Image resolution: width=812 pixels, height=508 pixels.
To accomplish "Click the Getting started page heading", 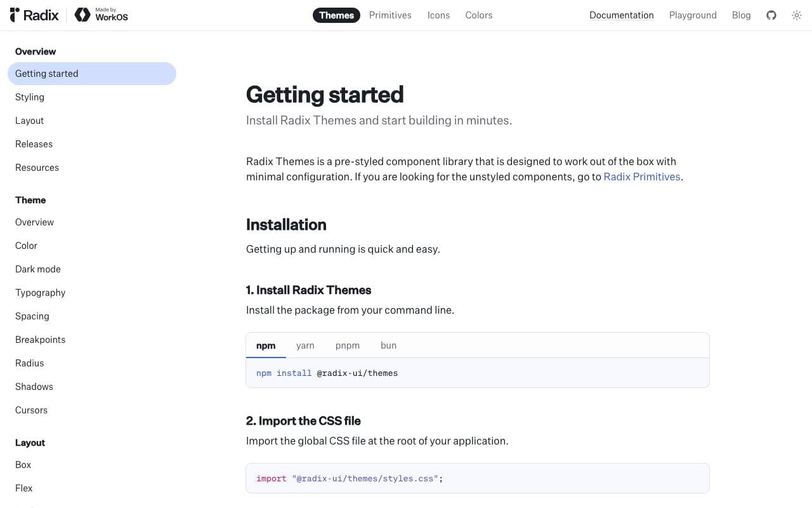I will click(325, 95).
